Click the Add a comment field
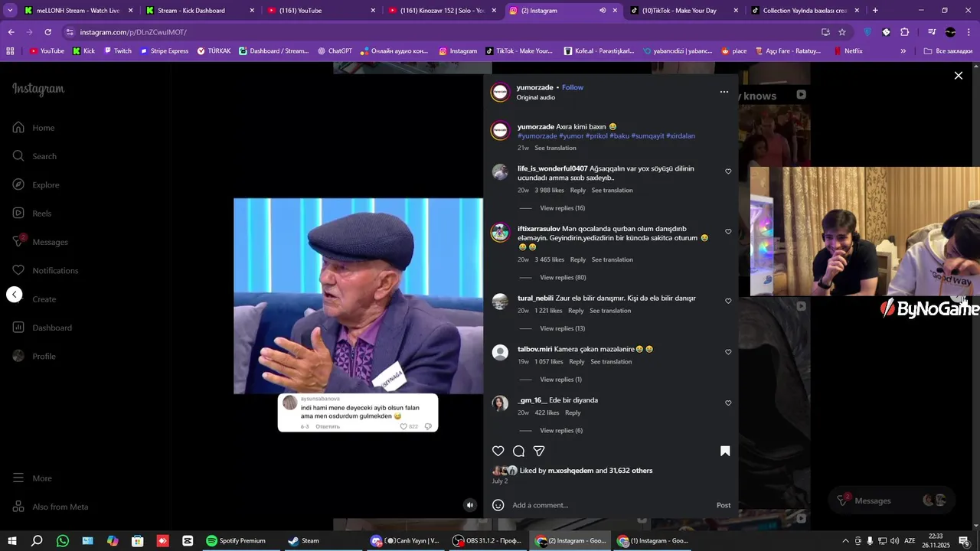 pyautogui.click(x=611, y=505)
